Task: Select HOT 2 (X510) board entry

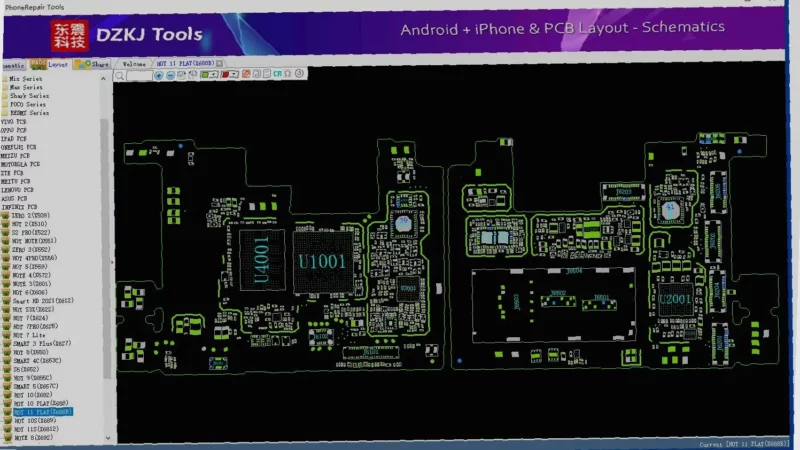Action: (29, 224)
